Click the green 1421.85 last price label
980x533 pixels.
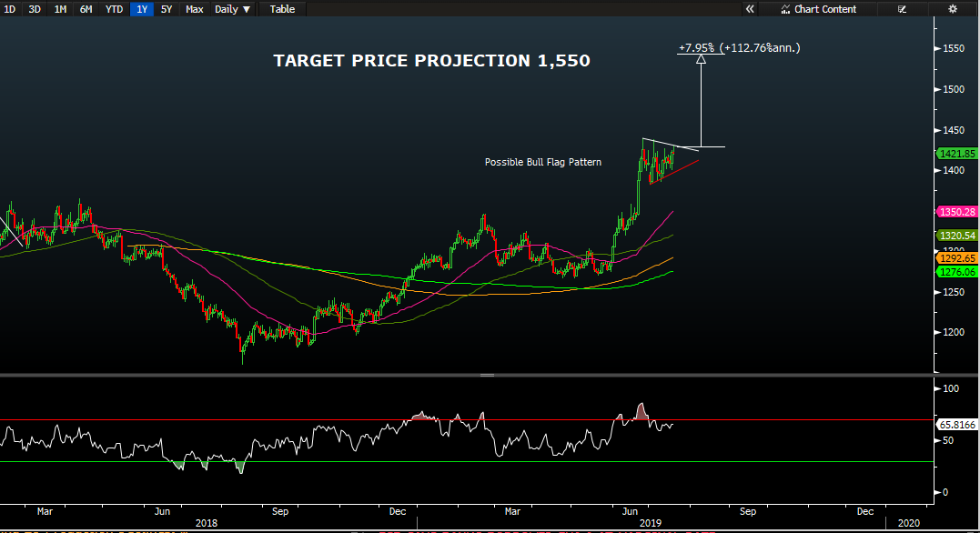957,154
